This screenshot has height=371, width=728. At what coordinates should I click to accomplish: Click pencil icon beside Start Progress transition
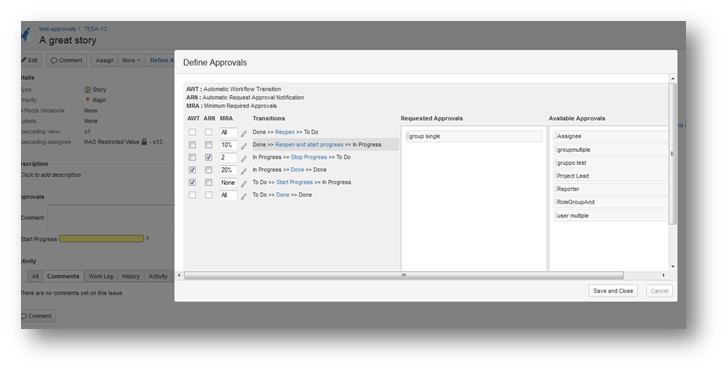tap(244, 183)
